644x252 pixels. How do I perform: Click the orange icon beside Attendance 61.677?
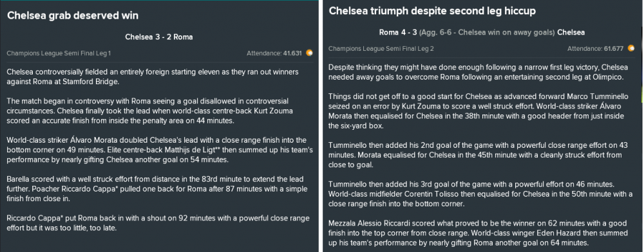tap(631, 48)
